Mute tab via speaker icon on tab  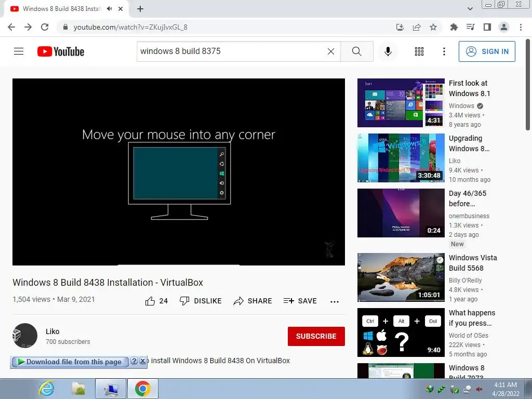coord(109,9)
